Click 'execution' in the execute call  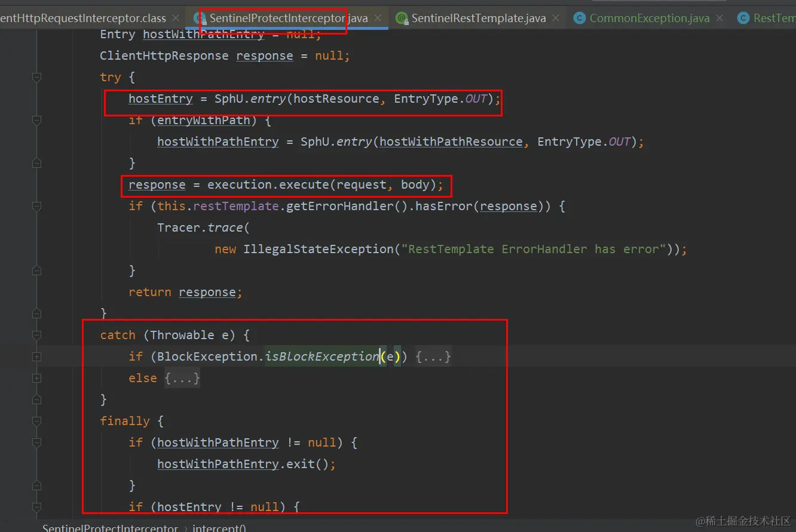pyautogui.click(x=240, y=184)
